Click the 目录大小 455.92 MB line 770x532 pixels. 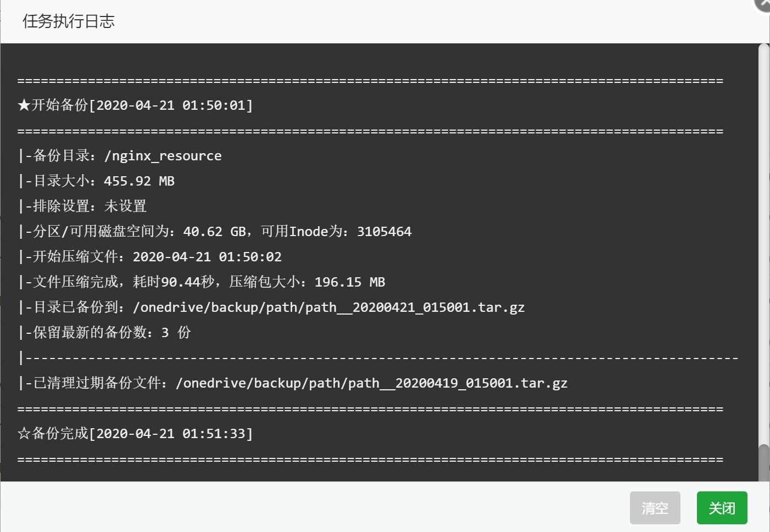(96, 181)
